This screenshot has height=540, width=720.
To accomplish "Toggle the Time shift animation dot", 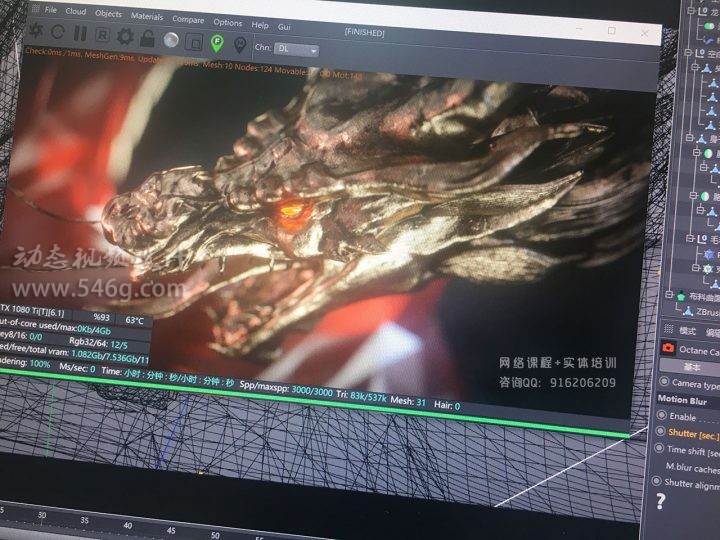I will tap(659, 447).
